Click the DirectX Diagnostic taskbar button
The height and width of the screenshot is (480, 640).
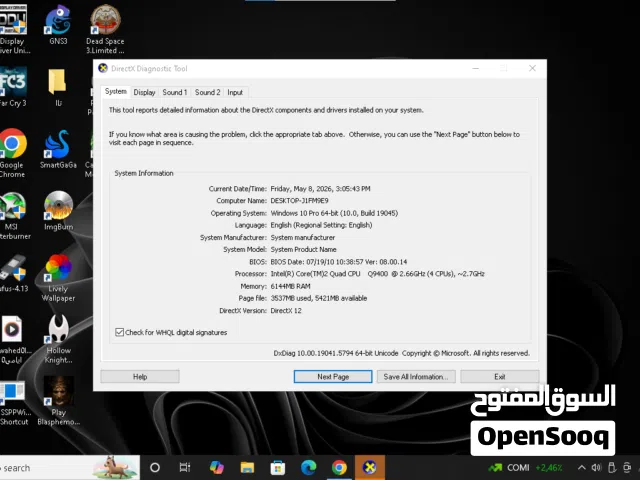[369, 468]
